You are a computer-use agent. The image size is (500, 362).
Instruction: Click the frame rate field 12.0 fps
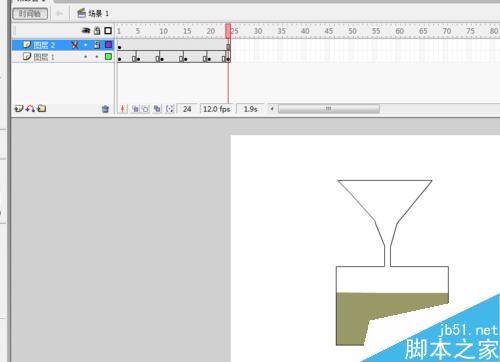(x=217, y=109)
